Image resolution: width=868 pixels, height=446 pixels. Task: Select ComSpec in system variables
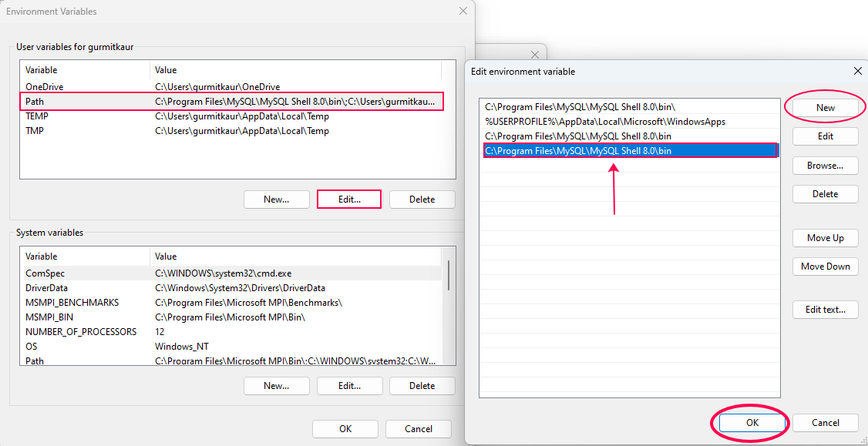(x=231, y=273)
